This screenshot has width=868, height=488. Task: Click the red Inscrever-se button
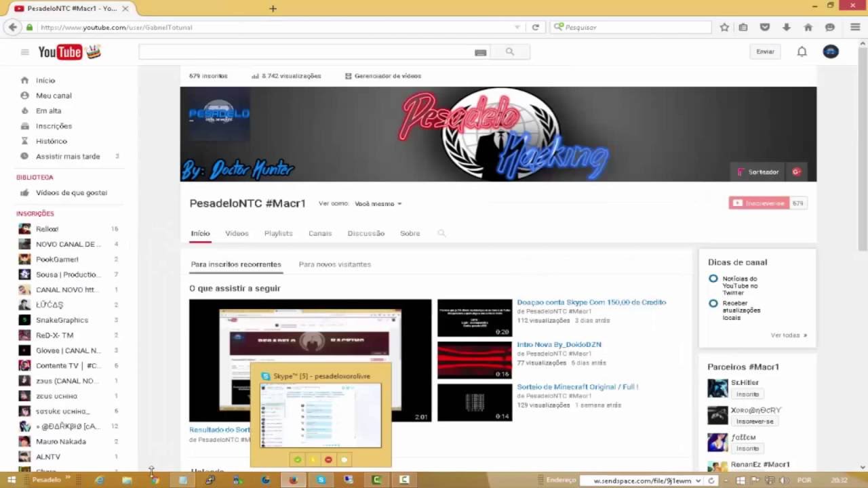pyautogui.click(x=759, y=203)
